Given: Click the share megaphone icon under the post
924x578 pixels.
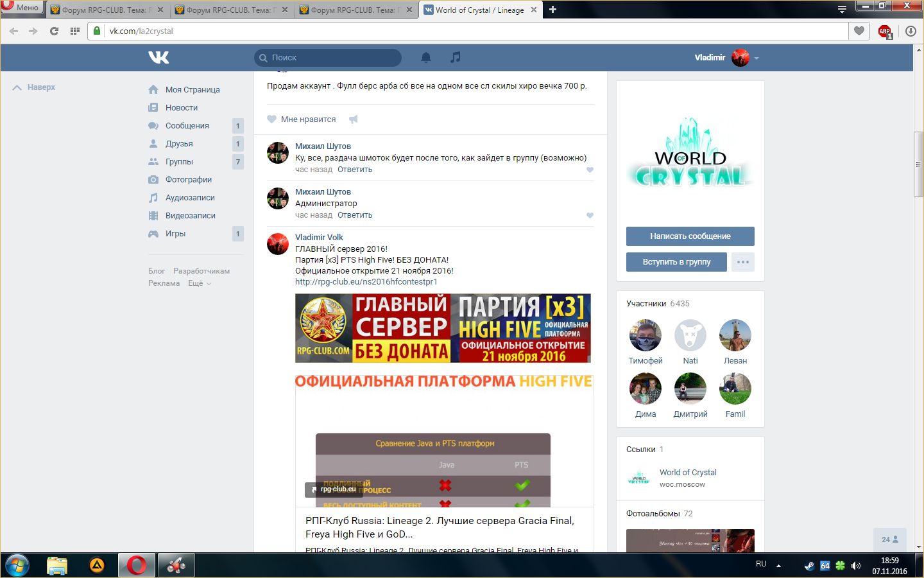Looking at the screenshot, I should (x=354, y=119).
